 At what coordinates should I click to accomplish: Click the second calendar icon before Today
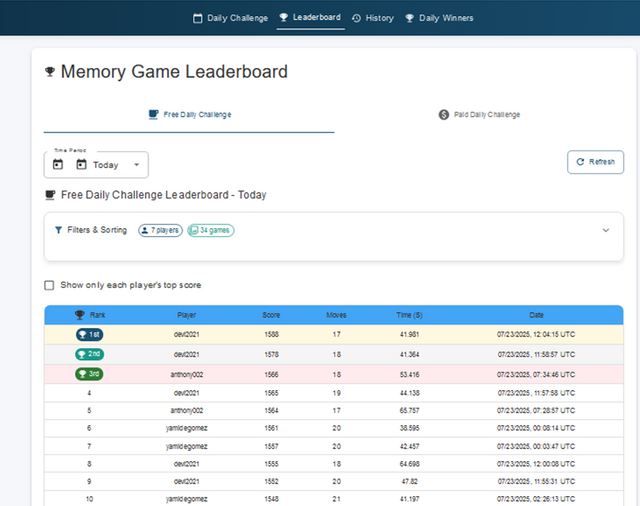82,164
